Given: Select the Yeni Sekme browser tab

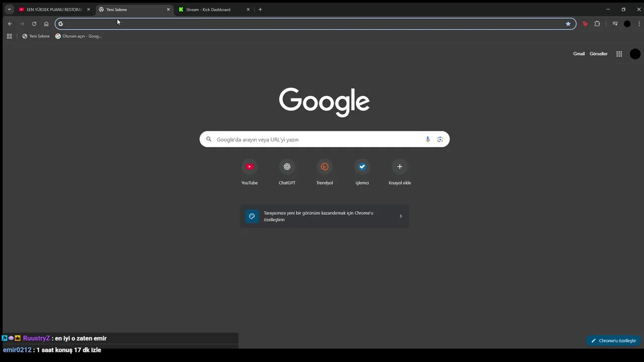Looking at the screenshot, I should [134, 10].
